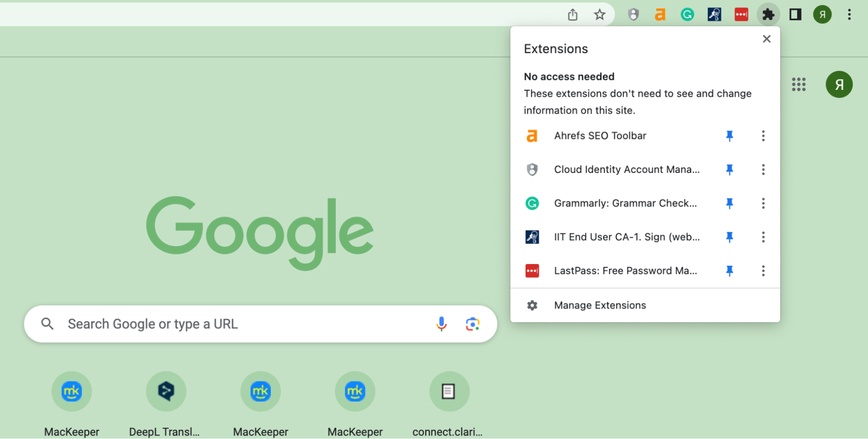
Task: Open Google account avatar on page
Action: coord(839,84)
